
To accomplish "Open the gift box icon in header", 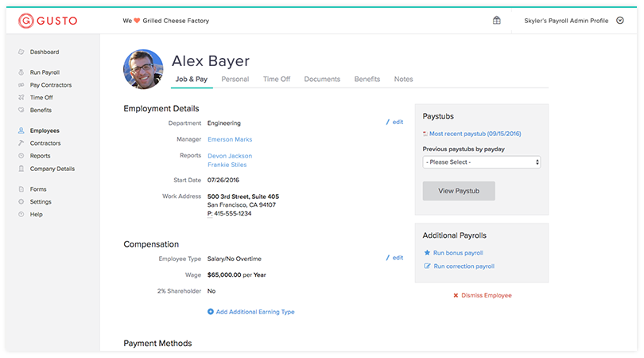I will pos(497,21).
